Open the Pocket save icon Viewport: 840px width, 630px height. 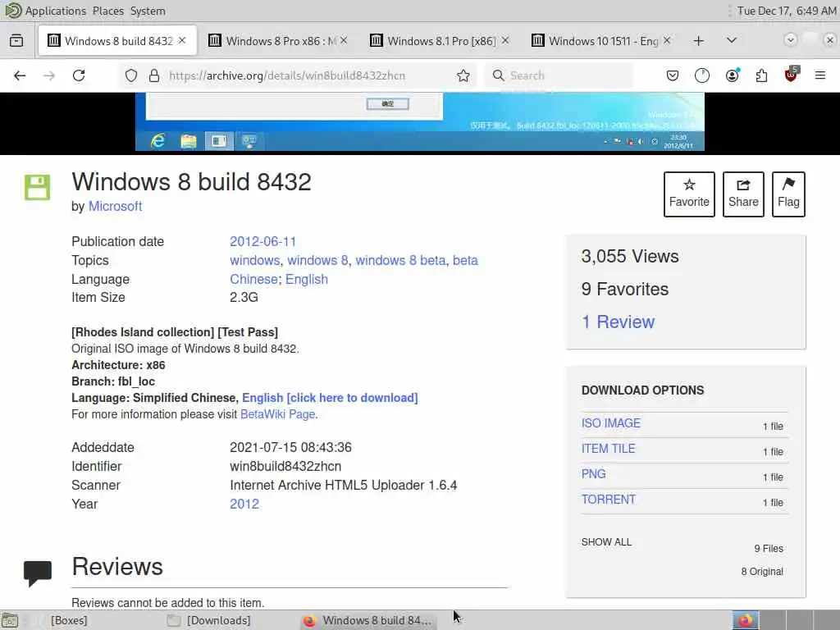click(673, 75)
